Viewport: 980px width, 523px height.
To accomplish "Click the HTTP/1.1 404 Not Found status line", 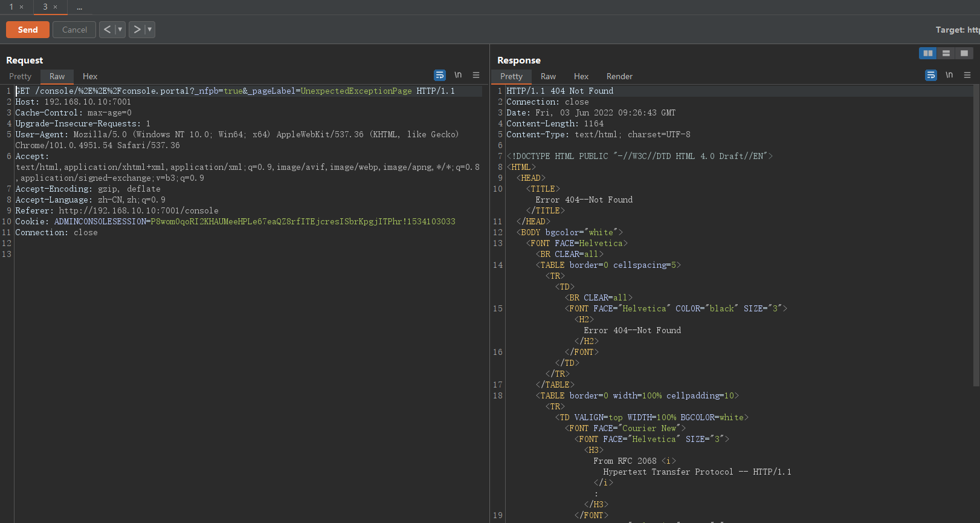I will (x=559, y=91).
